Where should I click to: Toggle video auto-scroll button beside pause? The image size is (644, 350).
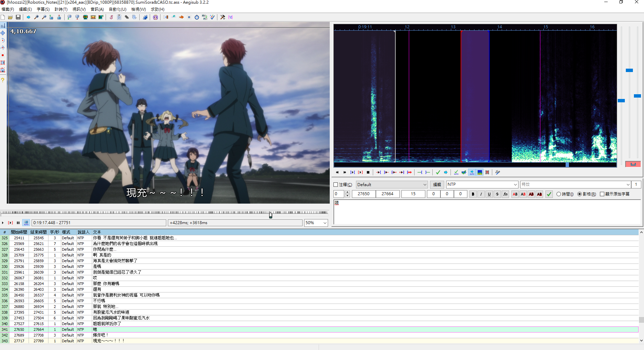(26, 223)
